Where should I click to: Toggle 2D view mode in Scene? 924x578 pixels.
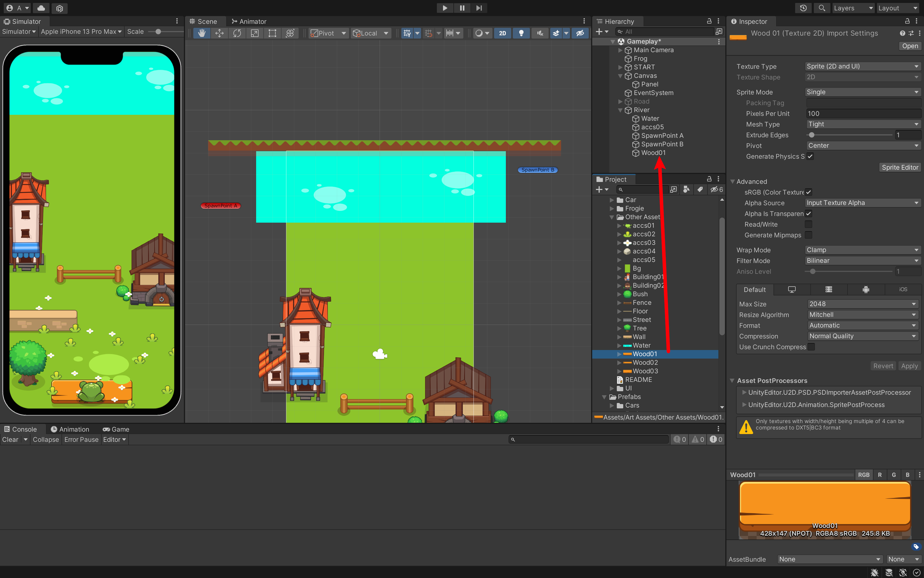click(x=502, y=33)
